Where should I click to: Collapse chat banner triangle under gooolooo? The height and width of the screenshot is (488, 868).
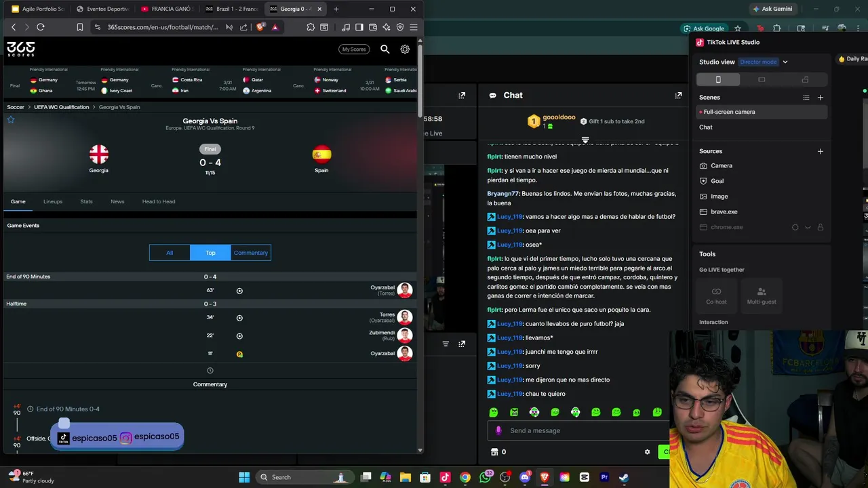point(585,140)
